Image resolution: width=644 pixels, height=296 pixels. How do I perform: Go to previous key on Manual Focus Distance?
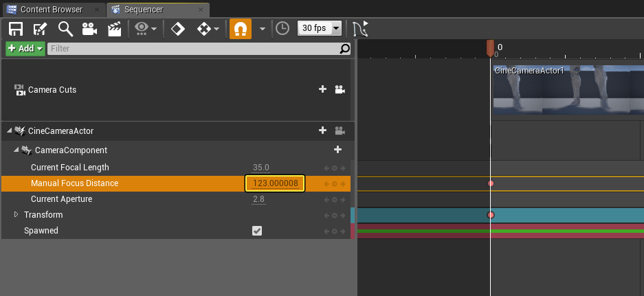pos(326,184)
